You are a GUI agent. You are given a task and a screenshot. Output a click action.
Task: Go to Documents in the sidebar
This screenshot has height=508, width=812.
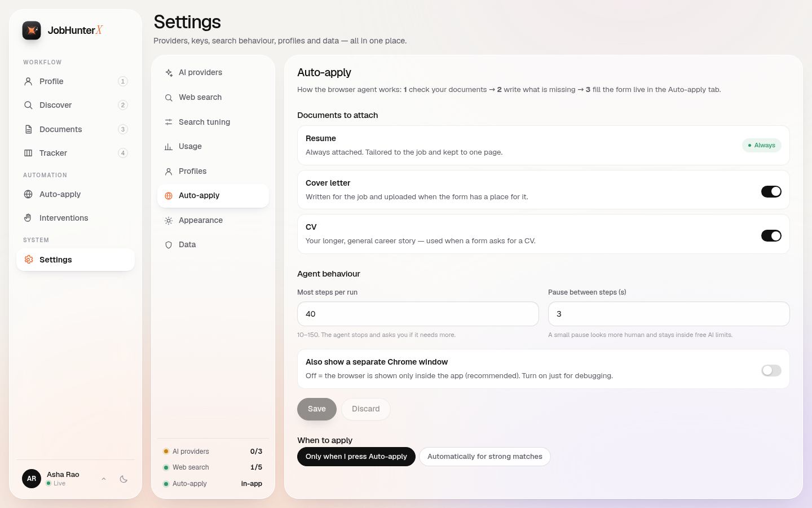click(76, 129)
